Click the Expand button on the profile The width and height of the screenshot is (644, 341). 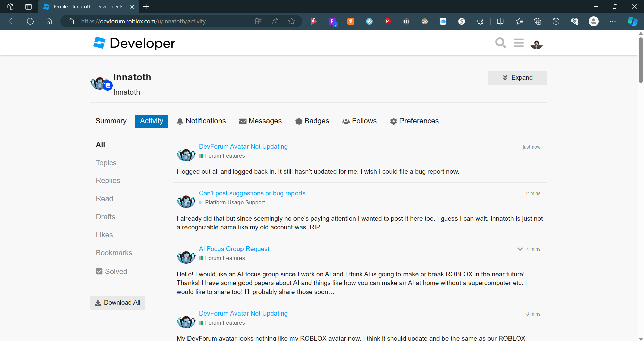517,77
